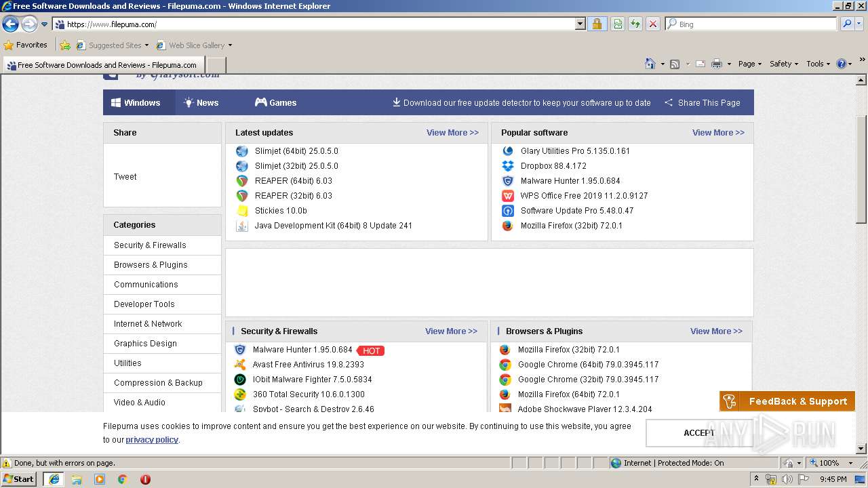The height and width of the screenshot is (488, 868).
Task: Click the download update detector link
Action: 521,103
